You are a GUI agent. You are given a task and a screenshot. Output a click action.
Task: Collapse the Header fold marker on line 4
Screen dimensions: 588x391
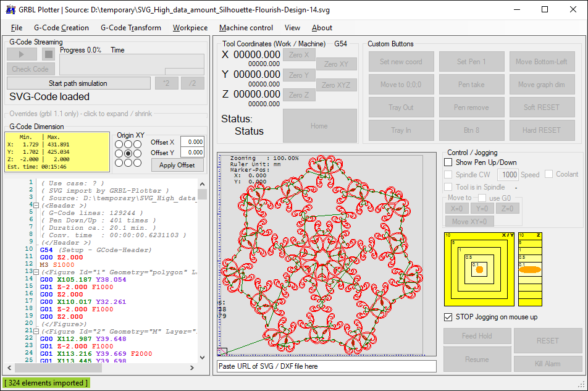pos(36,206)
